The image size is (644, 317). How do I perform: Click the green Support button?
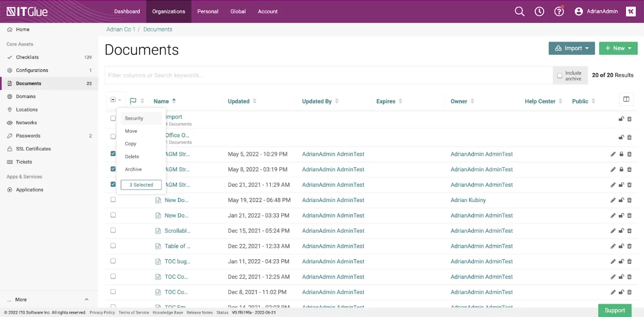pyautogui.click(x=615, y=310)
